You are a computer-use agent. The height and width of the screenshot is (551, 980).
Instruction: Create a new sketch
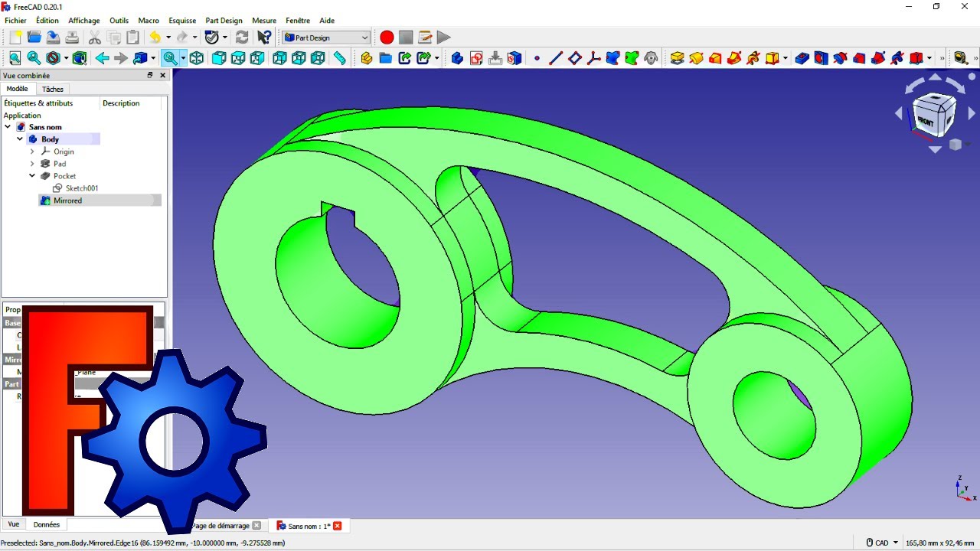[476, 58]
